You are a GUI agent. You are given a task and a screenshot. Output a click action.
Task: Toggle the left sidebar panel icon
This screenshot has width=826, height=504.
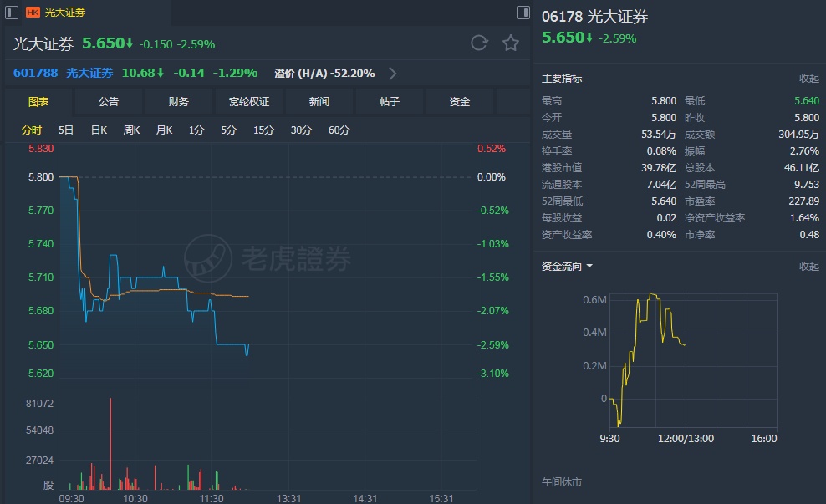point(11,13)
